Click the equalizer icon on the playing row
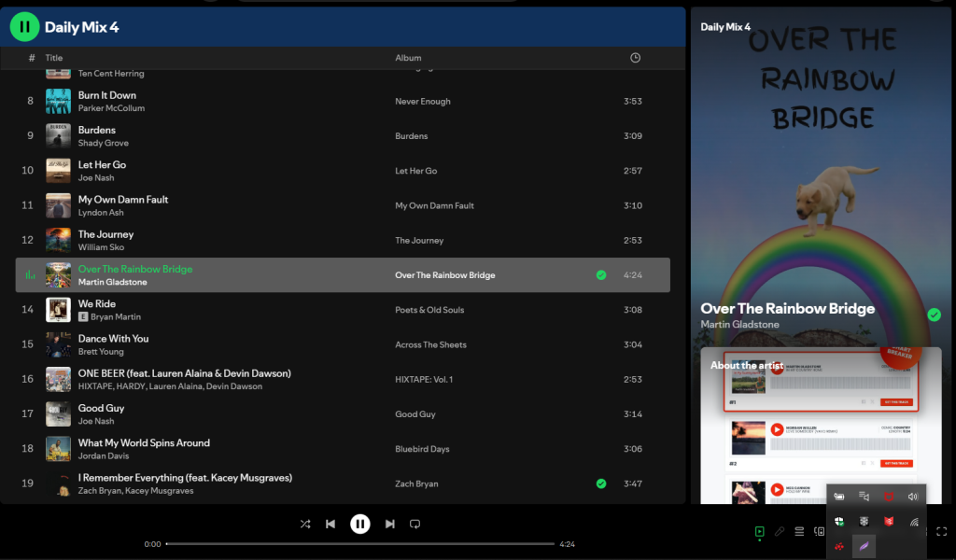Screen dimensions: 956x560 click(x=30, y=274)
